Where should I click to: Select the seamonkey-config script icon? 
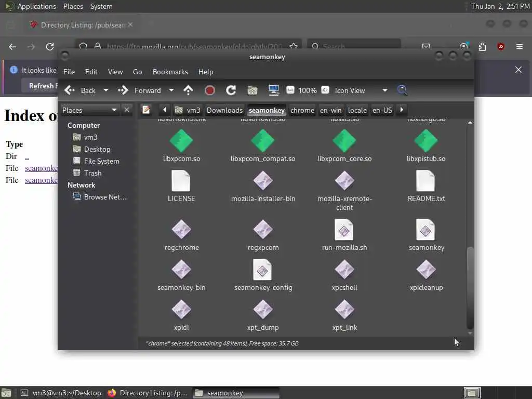click(x=262, y=270)
